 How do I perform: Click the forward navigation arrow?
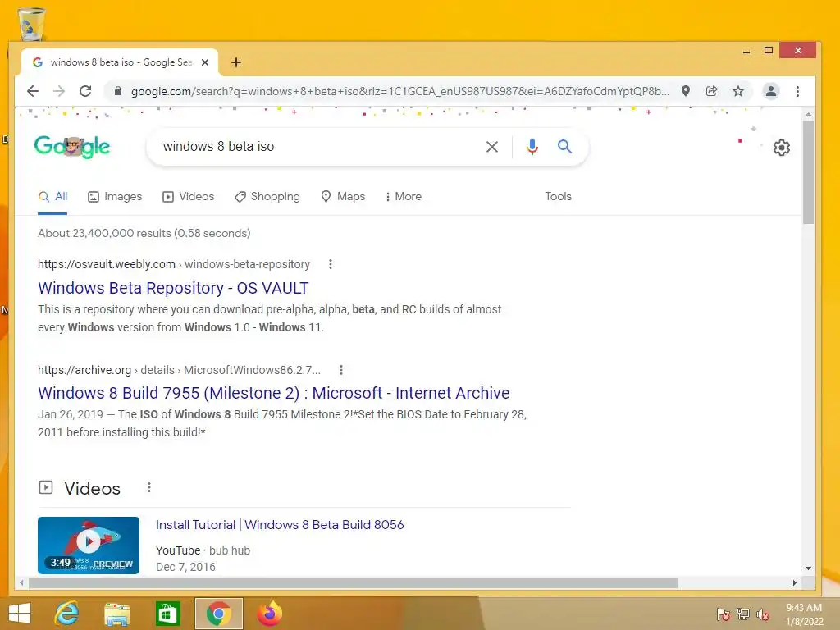[x=59, y=91]
